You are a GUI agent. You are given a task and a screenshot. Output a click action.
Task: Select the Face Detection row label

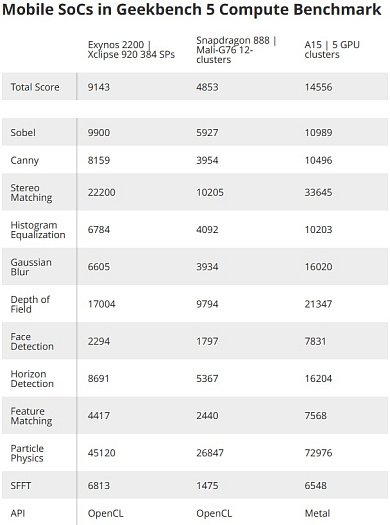(x=32, y=341)
